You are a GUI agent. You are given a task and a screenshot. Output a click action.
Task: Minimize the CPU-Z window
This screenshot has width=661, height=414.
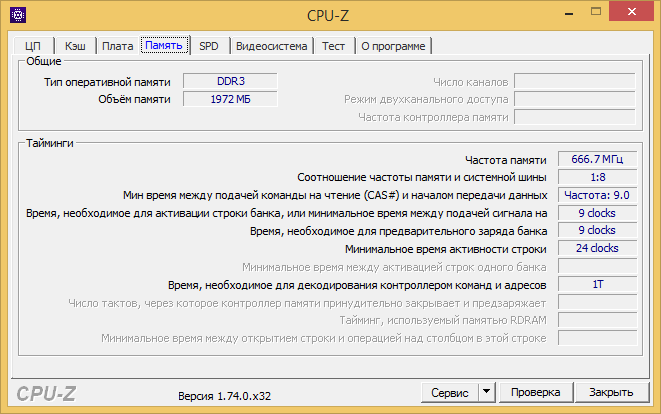click(569, 13)
